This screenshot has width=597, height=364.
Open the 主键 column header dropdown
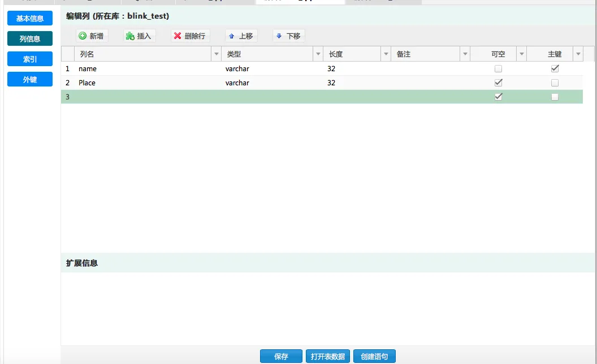(x=578, y=54)
